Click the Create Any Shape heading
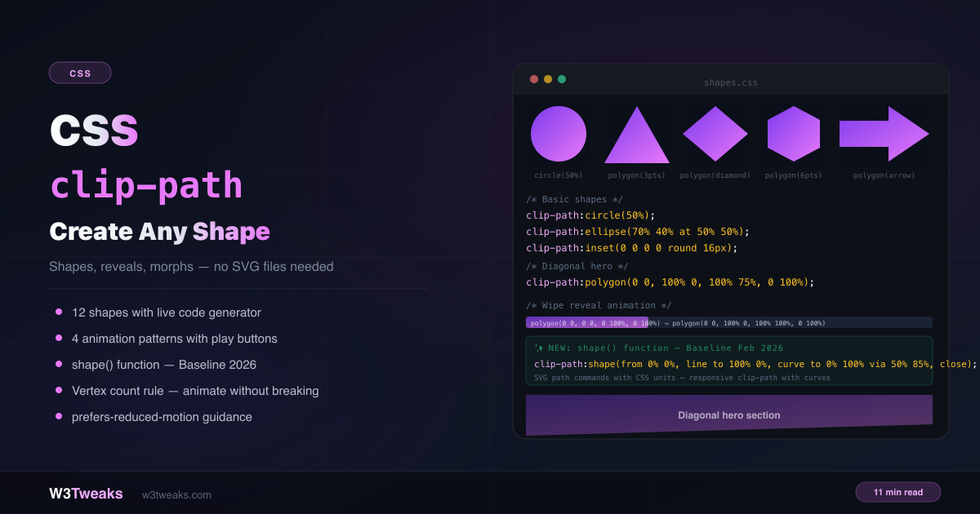This screenshot has width=980, height=514. 159,232
